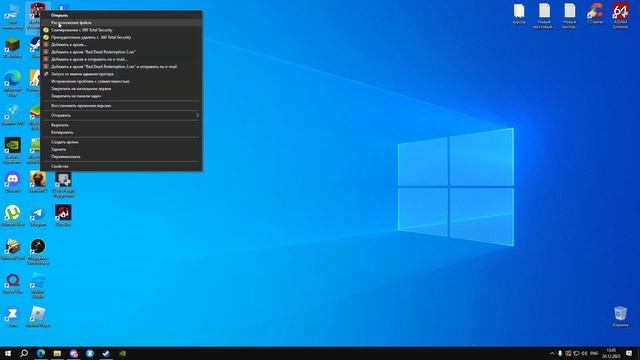Open the yellow folder icon at top right
The height and width of the screenshot is (360, 640).
tap(519, 13)
